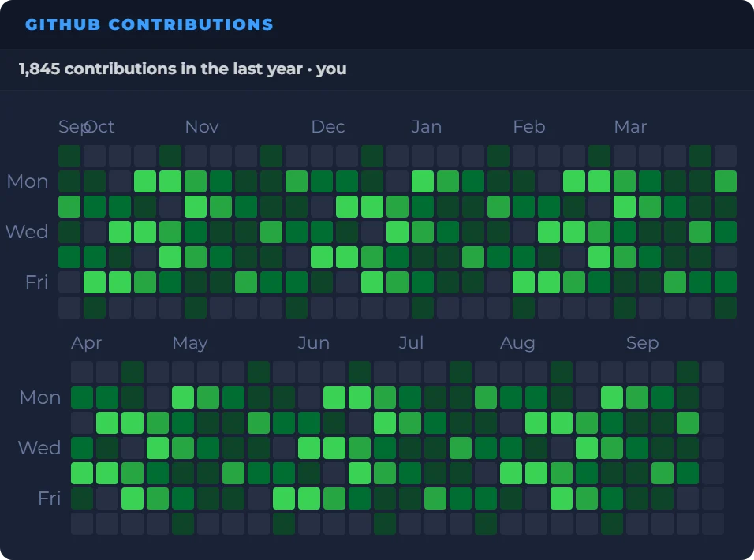
Task: Select the Sep label in the lower heatmap
Action: 643,343
